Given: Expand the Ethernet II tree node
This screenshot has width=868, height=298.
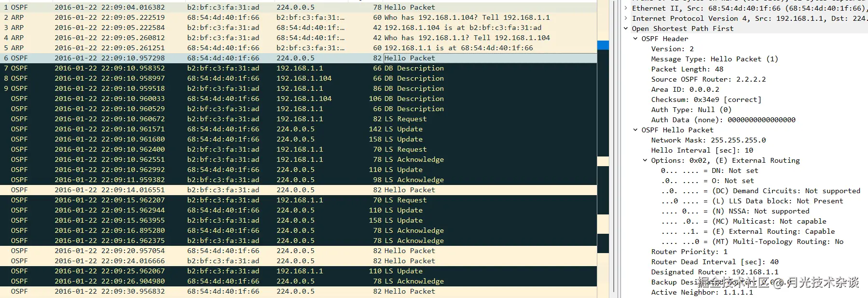Looking at the screenshot, I should 626,8.
